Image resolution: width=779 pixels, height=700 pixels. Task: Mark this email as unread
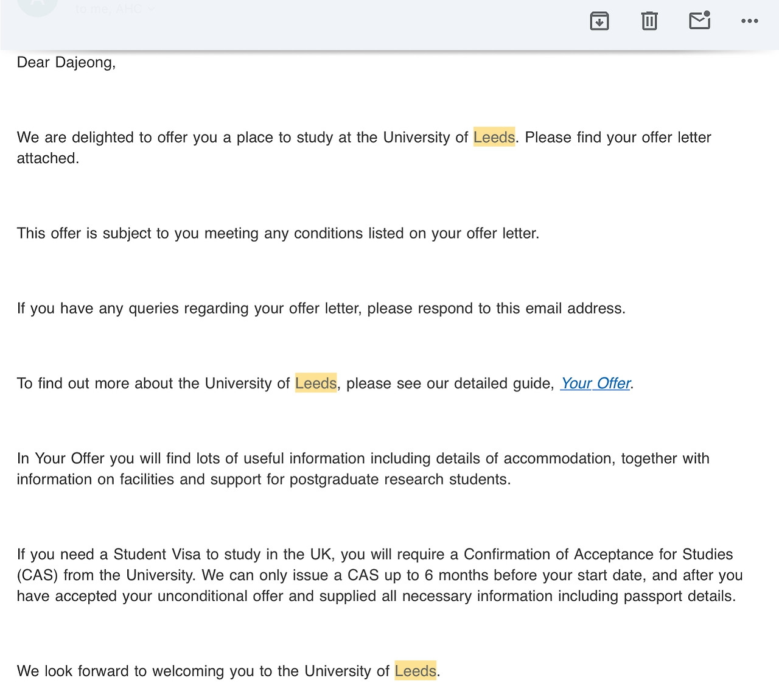click(x=699, y=21)
